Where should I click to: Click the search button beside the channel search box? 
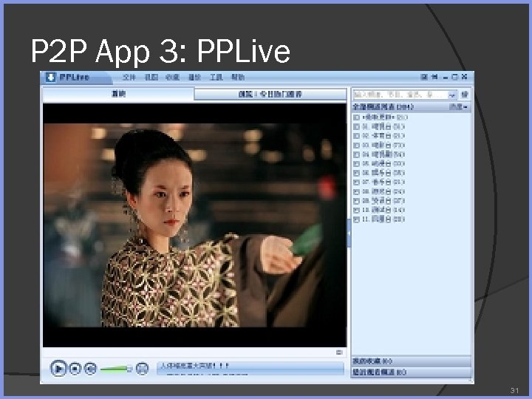(x=465, y=95)
